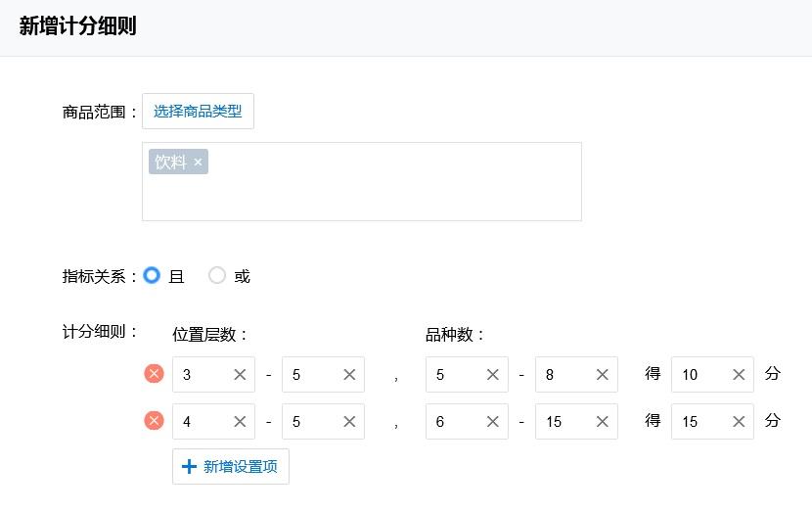The height and width of the screenshot is (513, 812).
Task: Add a new rule with 新增设置项
Action: coord(231,466)
